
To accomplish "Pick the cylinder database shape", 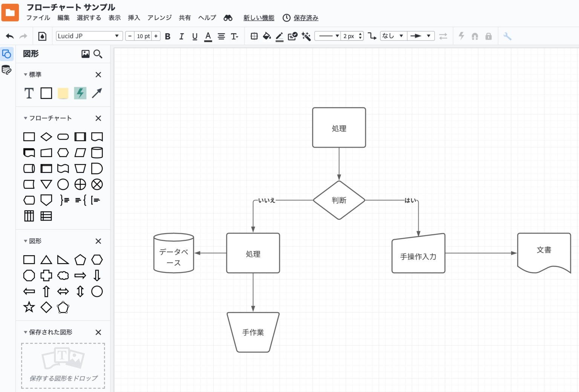I will (x=97, y=153).
